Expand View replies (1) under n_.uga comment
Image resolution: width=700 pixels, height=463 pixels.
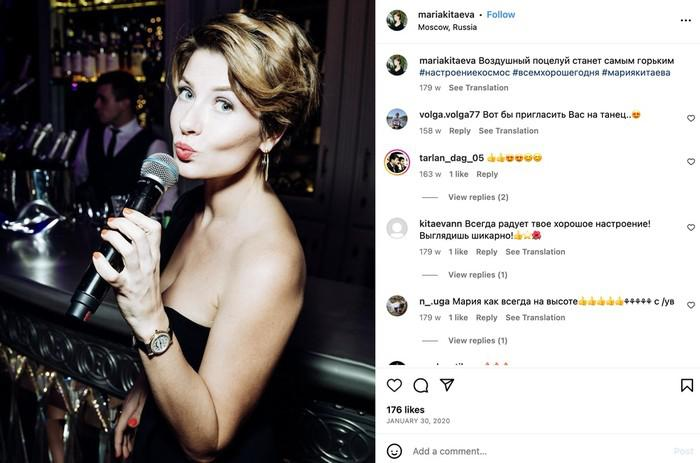478,340
